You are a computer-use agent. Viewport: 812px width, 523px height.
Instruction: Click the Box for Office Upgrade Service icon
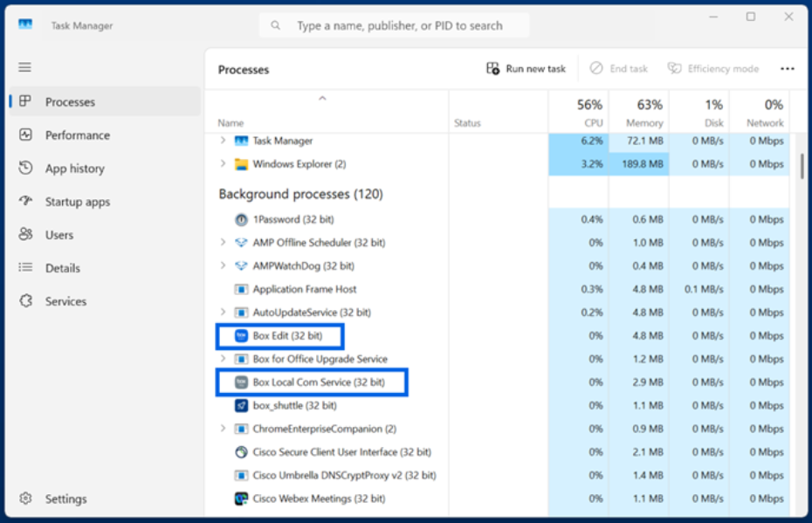(x=241, y=360)
